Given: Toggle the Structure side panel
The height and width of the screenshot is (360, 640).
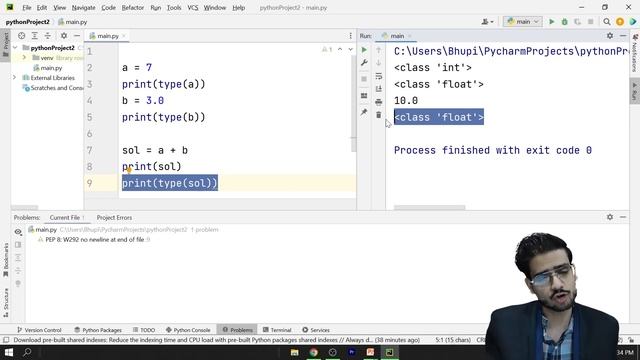Looking at the screenshot, I should tap(6, 302).
